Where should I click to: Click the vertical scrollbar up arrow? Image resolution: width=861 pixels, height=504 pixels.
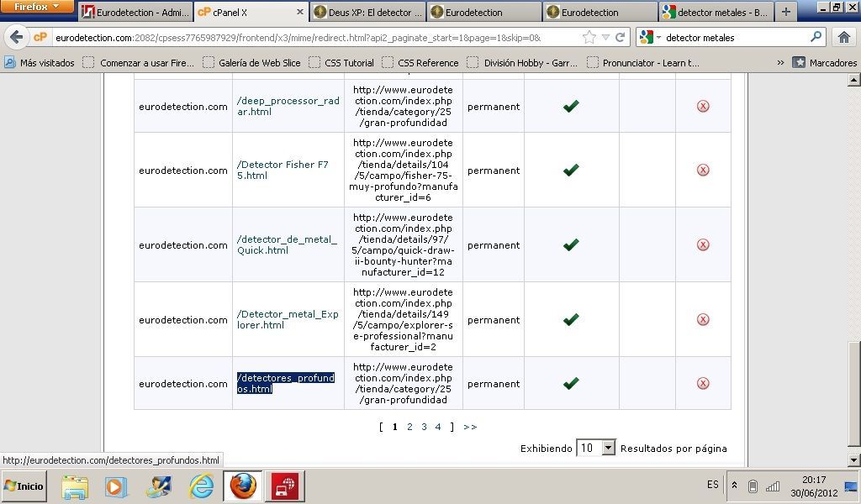click(x=854, y=80)
